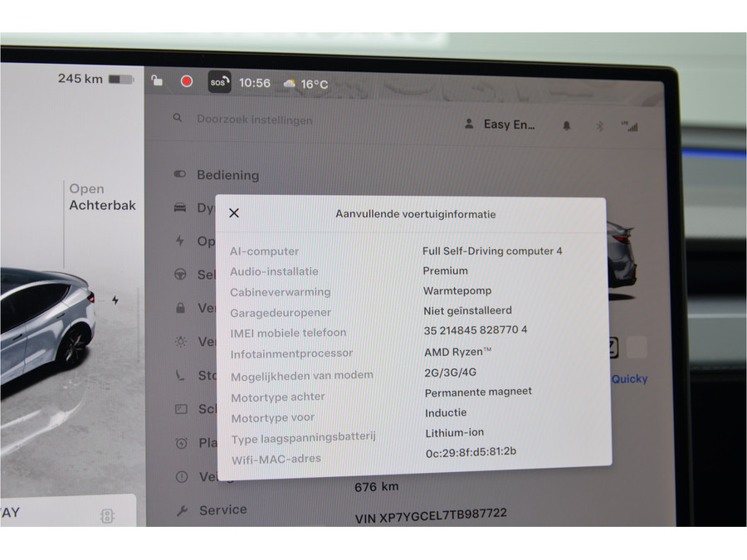Screen dimensions: 747x560
Task: Tap the battery icon next to 245 km
Action: click(121, 79)
